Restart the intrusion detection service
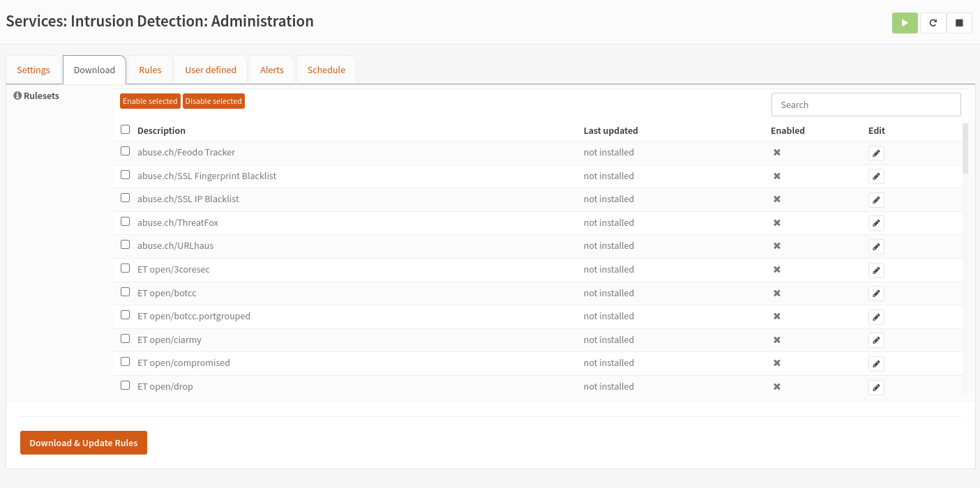This screenshot has height=488, width=980. tap(933, 23)
